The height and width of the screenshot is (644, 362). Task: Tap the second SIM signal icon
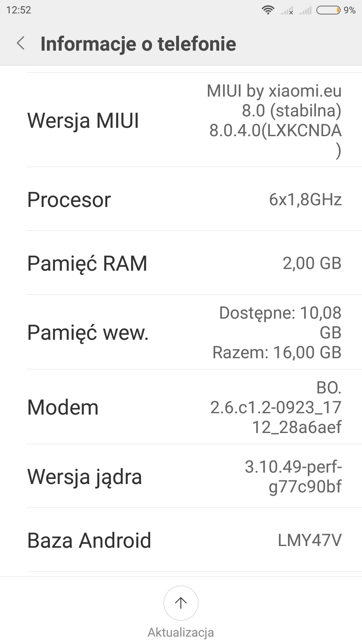tap(305, 11)
